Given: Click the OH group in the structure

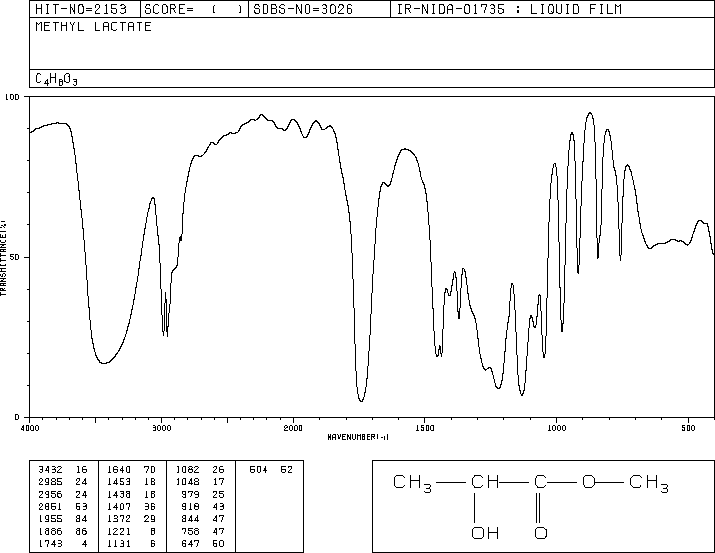Looking at the screenshot, I should 485,533.
